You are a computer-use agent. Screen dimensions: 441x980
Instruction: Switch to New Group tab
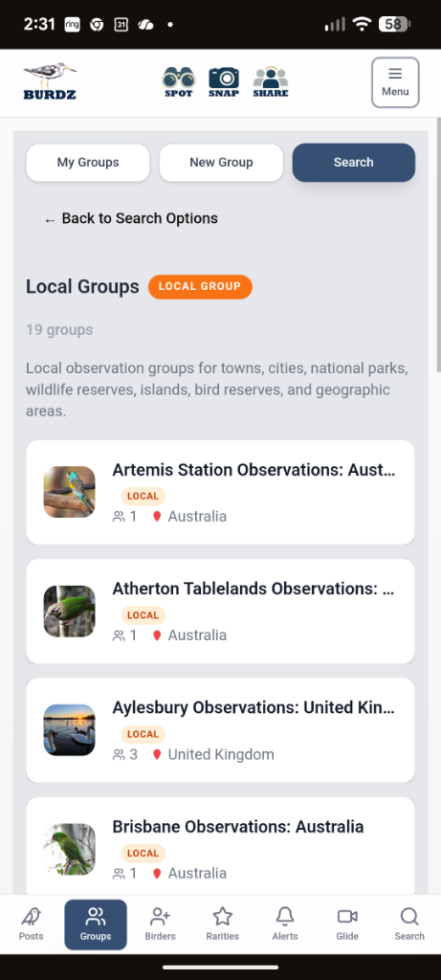coord(221,163)
